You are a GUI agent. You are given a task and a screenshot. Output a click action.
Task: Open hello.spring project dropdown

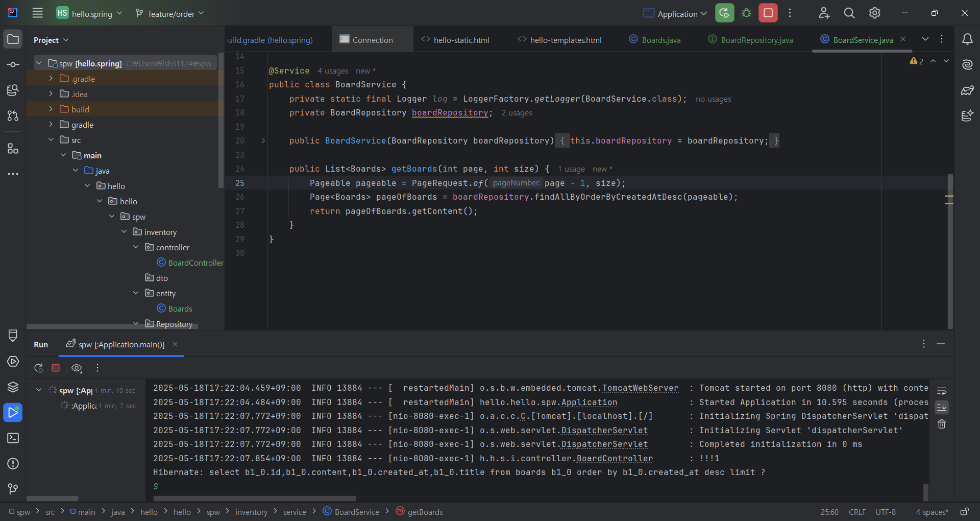(89, 13)
